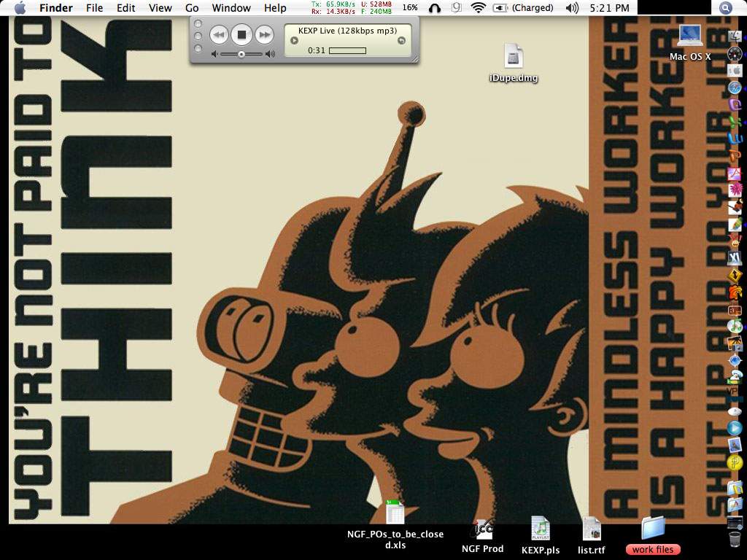Click the max-volume speaker in iTunes
The width and height of the screenshot is (747, 560).
pos(270,54)
